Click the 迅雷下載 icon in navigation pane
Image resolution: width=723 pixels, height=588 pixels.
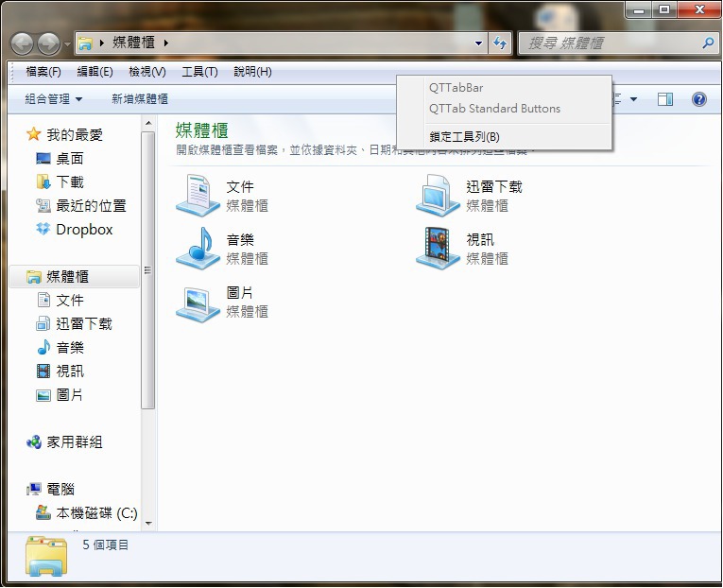(43, 323)
